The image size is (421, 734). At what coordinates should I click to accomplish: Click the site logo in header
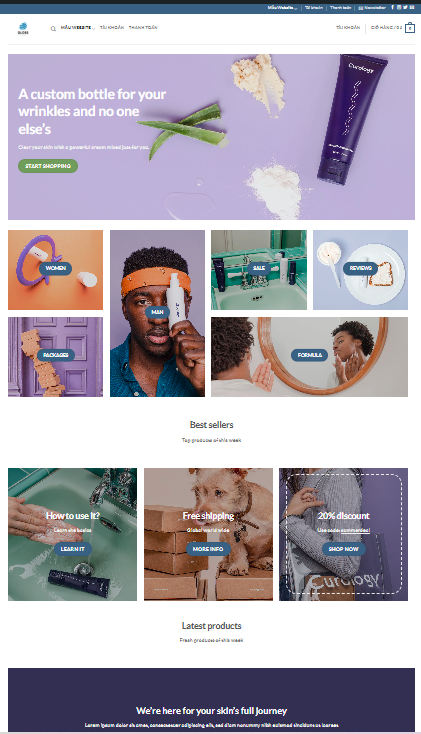(x=23, y=28)
